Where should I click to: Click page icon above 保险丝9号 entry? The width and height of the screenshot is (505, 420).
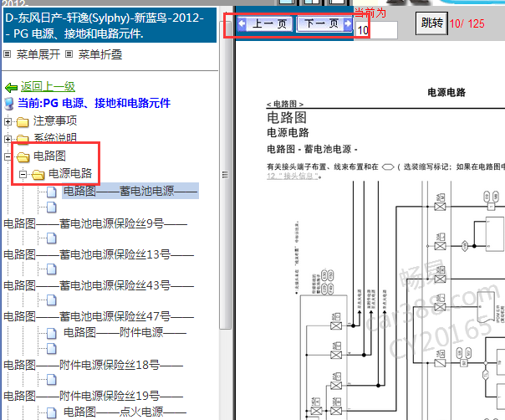(x=52, y=207)
